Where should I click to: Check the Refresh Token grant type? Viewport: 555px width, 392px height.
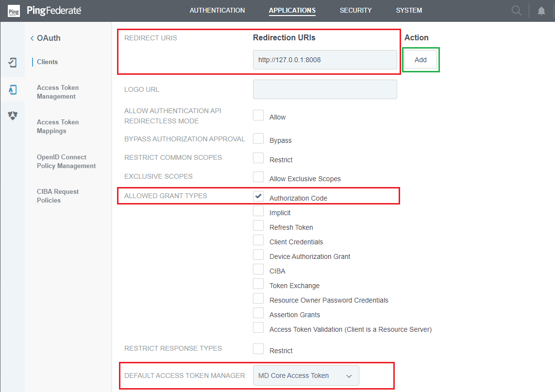click(258, 225)
